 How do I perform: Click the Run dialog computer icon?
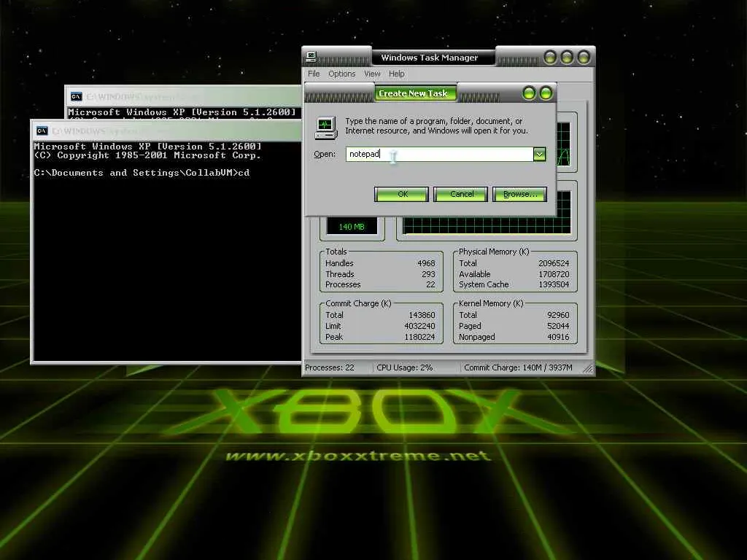pos(326,128)
